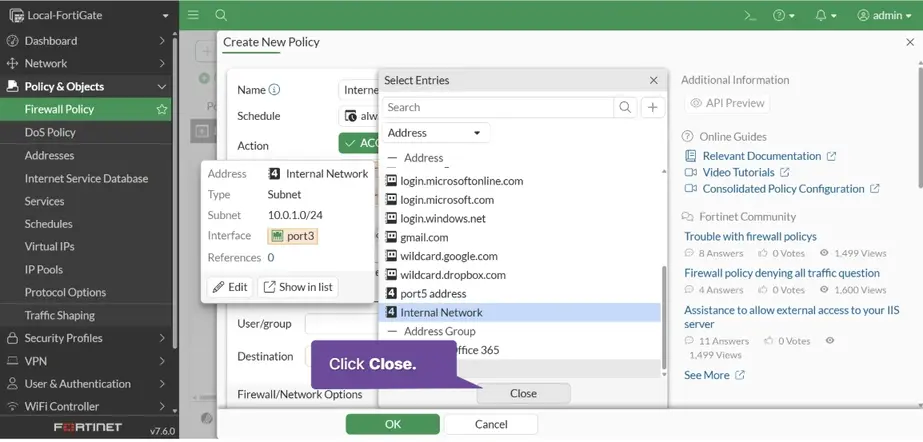923x442 pixels.
Task: Open Video Tutorials link
Action: [738, 172]
